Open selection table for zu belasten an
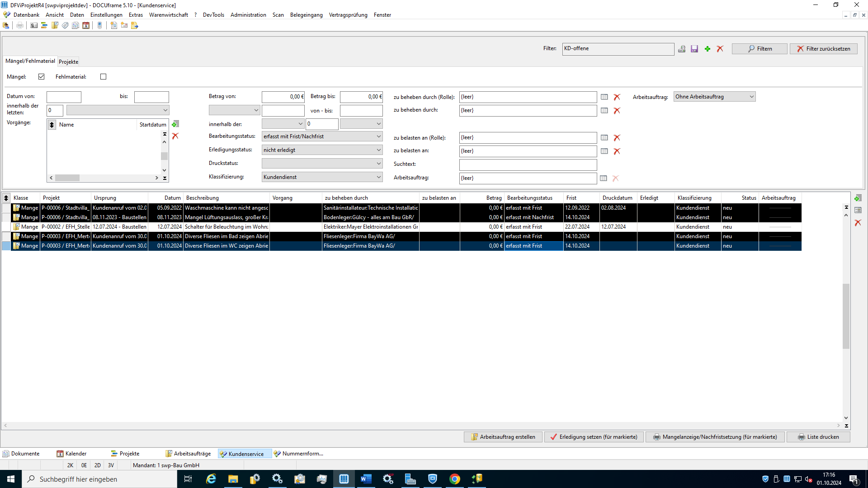The image size is (868, 488). (604, 151)
